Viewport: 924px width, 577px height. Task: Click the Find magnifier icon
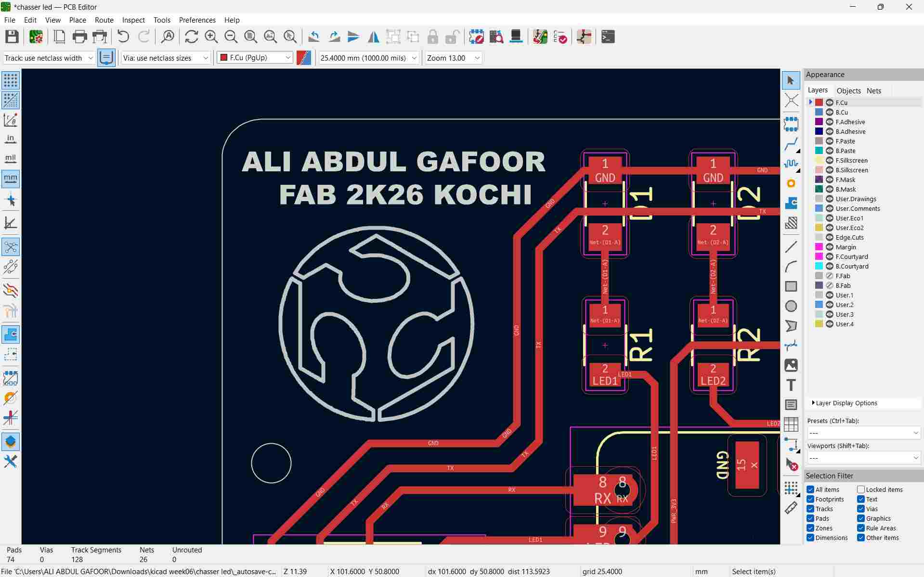[x=168, y=37]
